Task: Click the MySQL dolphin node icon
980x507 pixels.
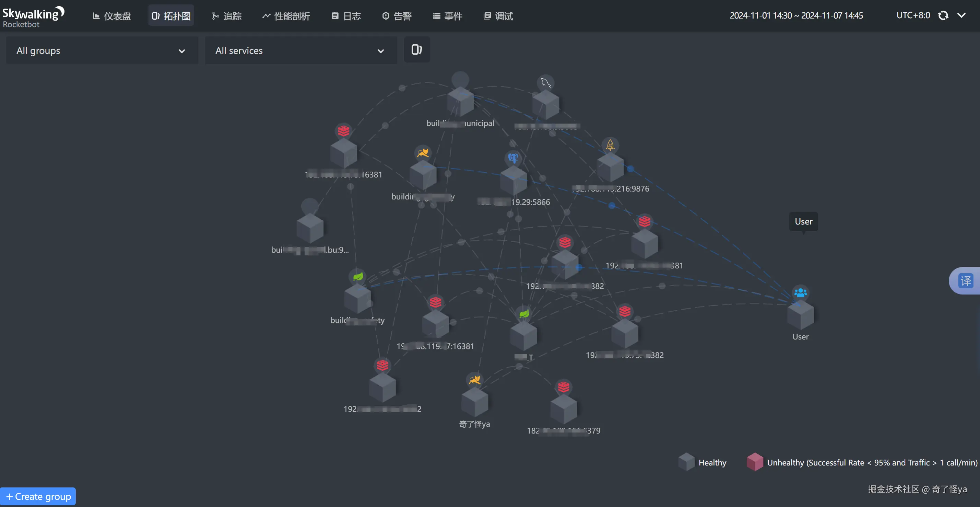Action: 546,82
